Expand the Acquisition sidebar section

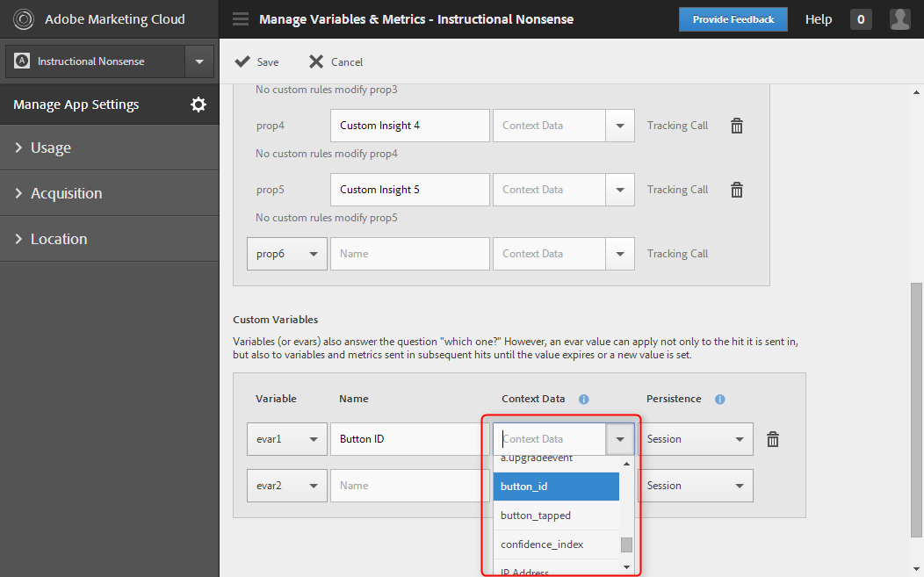click(66, 193)
